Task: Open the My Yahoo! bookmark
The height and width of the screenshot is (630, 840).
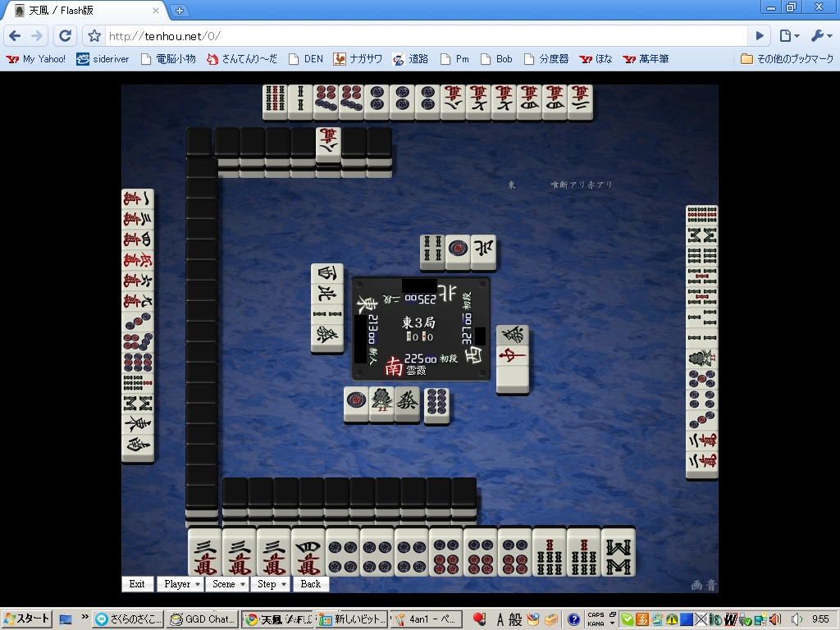Action: (x=36, y=59)
